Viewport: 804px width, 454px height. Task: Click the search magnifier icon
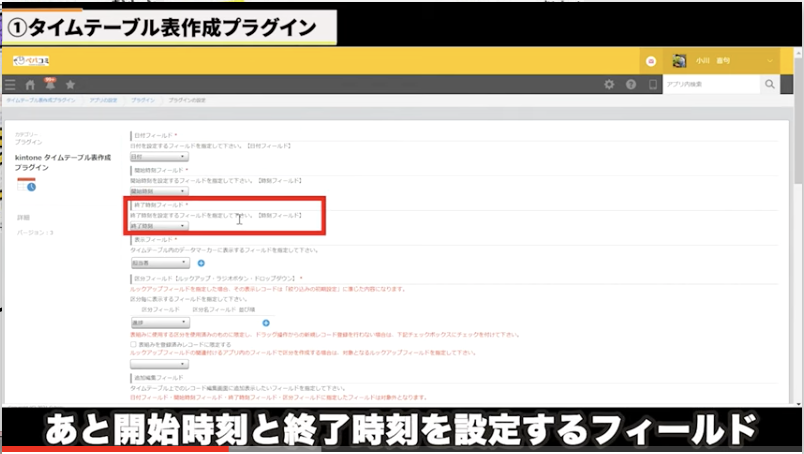click(x=769, y=85)
